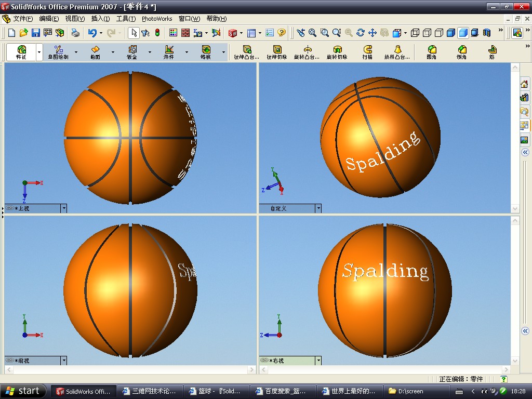532x399 pixels.
Task: Open the 插入(I) menu
Action: tap(100, 19)
